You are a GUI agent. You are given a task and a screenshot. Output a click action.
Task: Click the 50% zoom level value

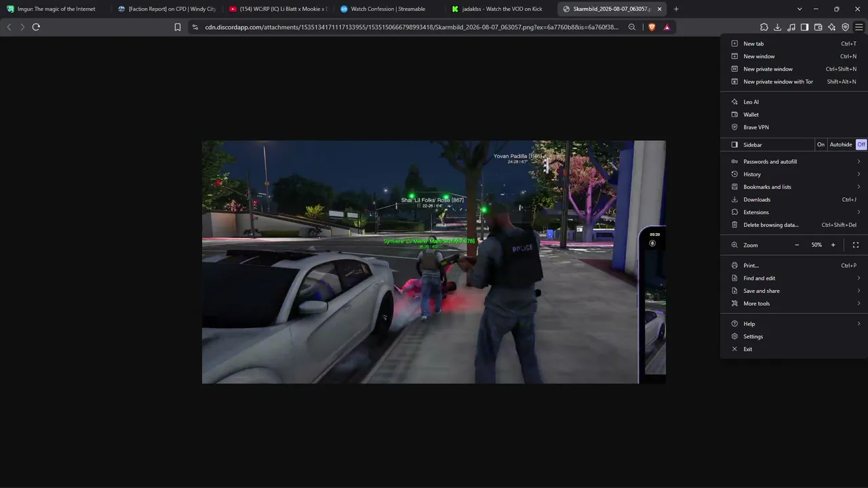click(x=816, y=245)
